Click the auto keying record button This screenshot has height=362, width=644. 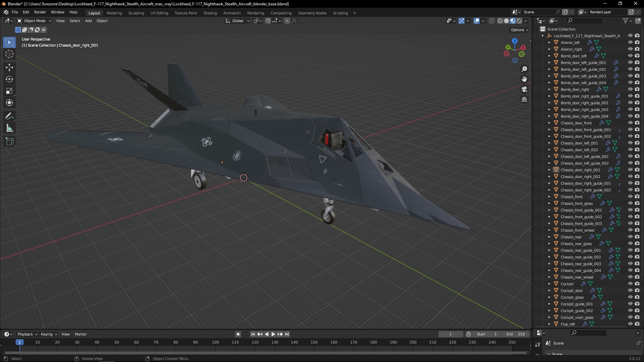click(238, 334)
